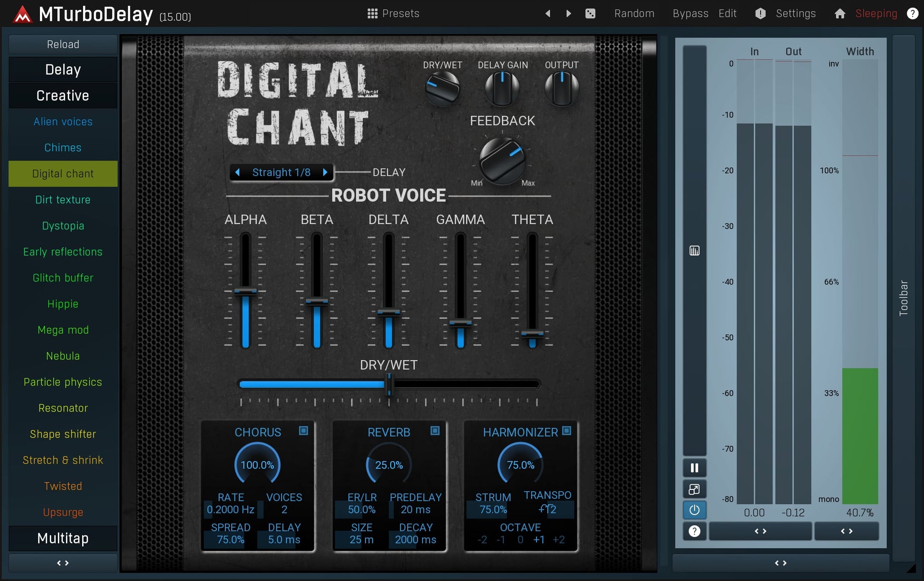
Task: Choose the Shape shifter device
Action: (x=63, y=434)
